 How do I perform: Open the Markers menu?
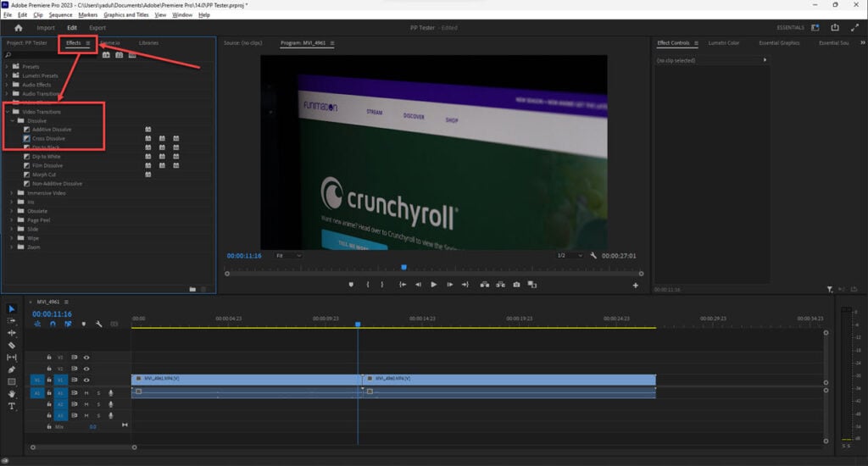click(x=88, y=15)
